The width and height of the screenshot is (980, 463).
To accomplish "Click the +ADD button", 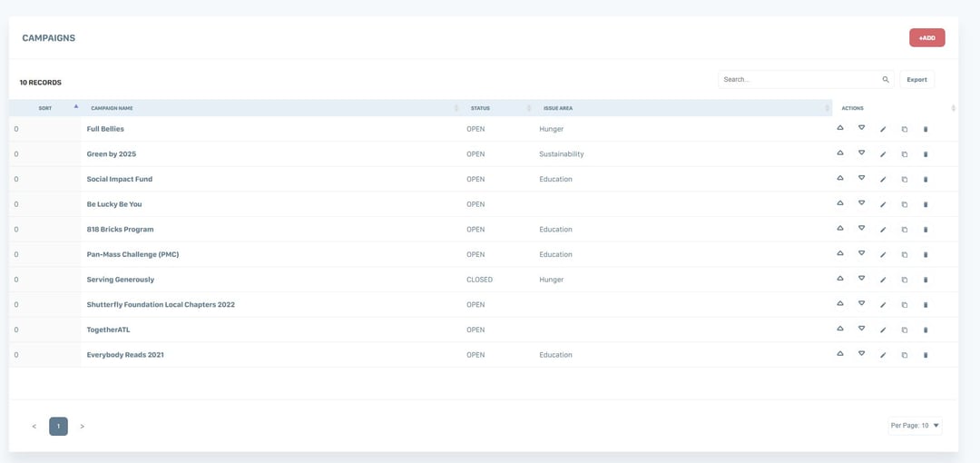I will point(926,38).
